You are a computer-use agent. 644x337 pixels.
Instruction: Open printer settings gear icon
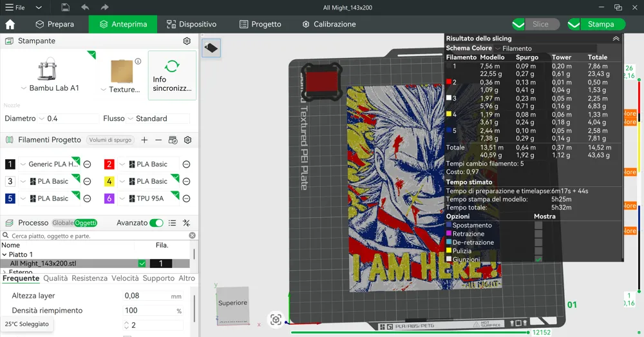[187, 41]
